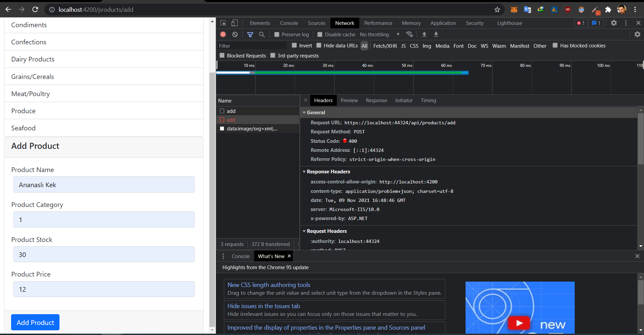The height and width of the screenshot is (335, 644).
Task: Open DevTools settings gear
Action: pos(614,23)
